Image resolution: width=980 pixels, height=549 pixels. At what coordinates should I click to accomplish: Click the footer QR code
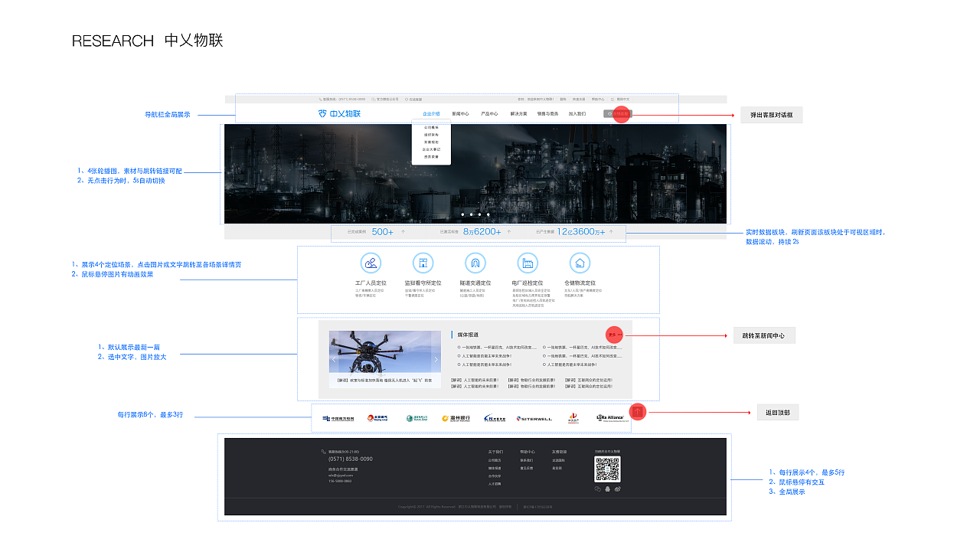[x=607, y=469]
